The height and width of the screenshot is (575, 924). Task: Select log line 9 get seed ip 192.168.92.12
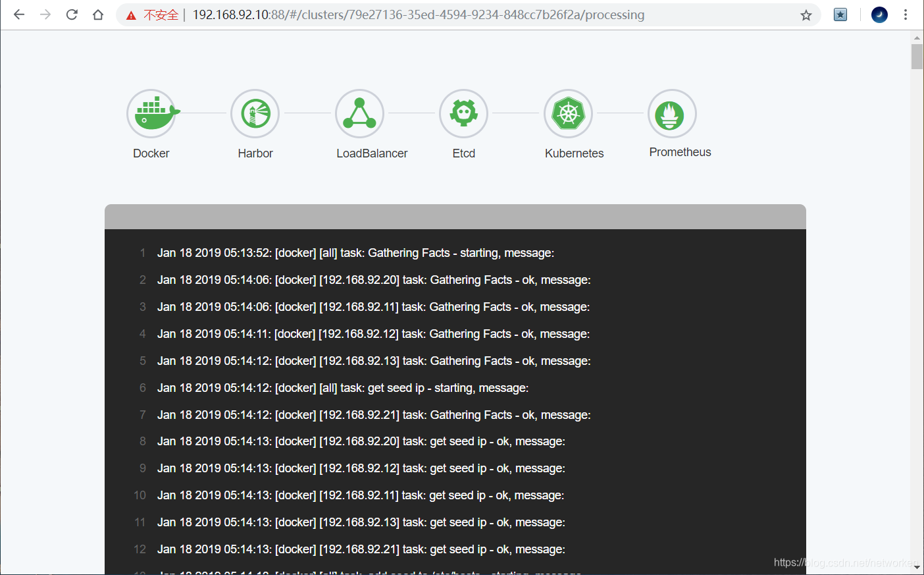[361, 468]
